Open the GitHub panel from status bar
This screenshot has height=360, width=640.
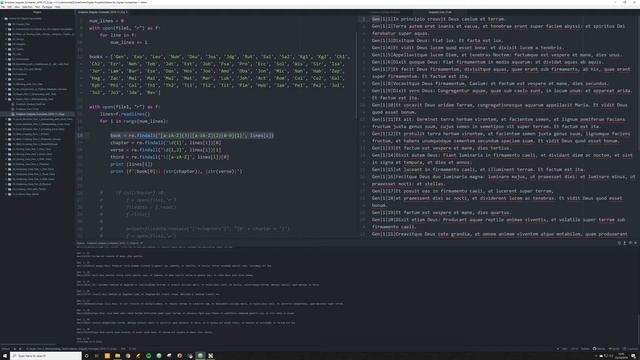point(598,349)
